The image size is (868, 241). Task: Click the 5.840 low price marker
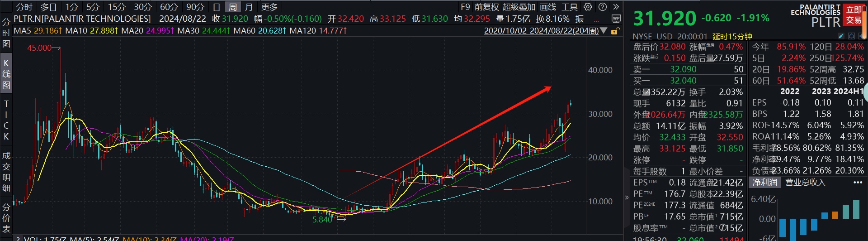322,220
